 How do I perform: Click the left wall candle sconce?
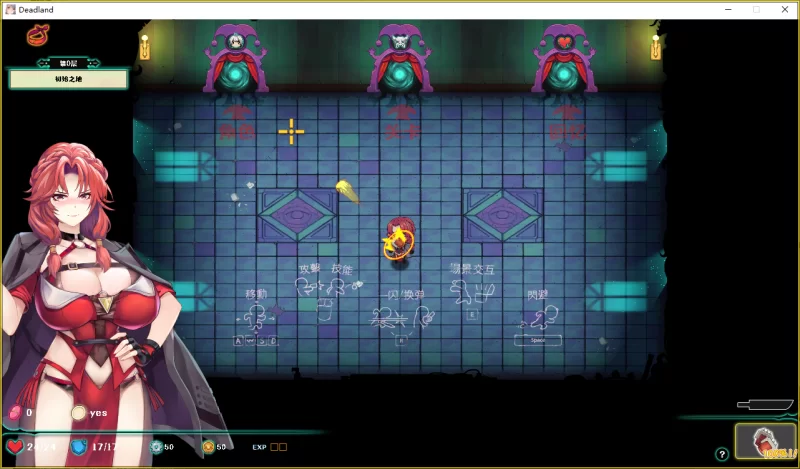click(145, 47)
